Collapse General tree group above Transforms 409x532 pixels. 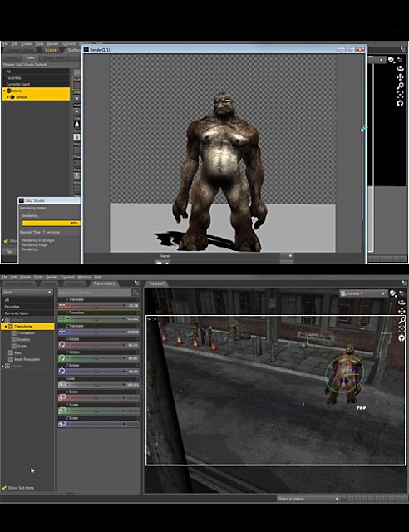(3, 320)
